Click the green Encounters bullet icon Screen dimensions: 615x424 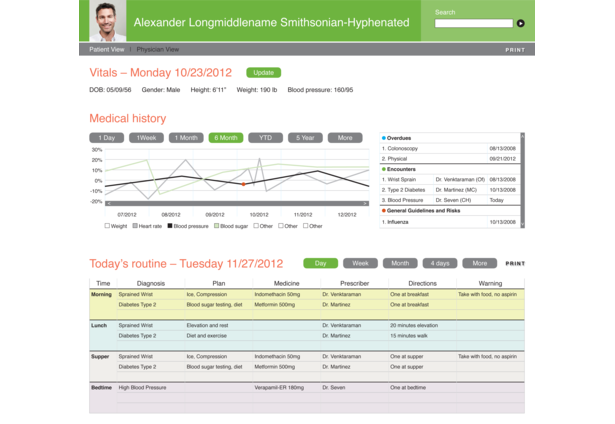click(384, 169)
